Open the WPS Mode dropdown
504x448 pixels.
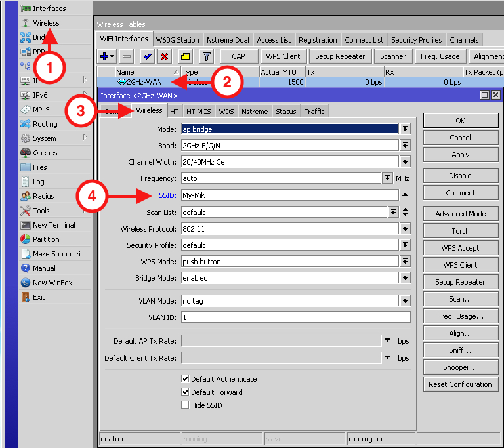tap(406, 261)
